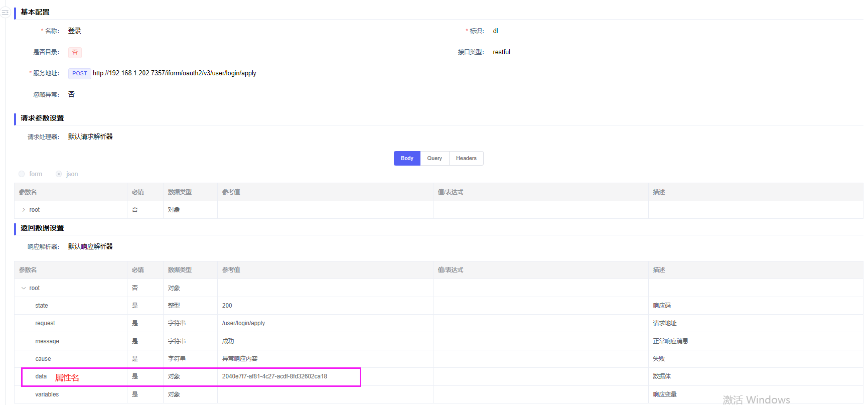This screenshot has width=868, height=405.
Task: Switch to the Body tab
Action: [x=407, y=159]
